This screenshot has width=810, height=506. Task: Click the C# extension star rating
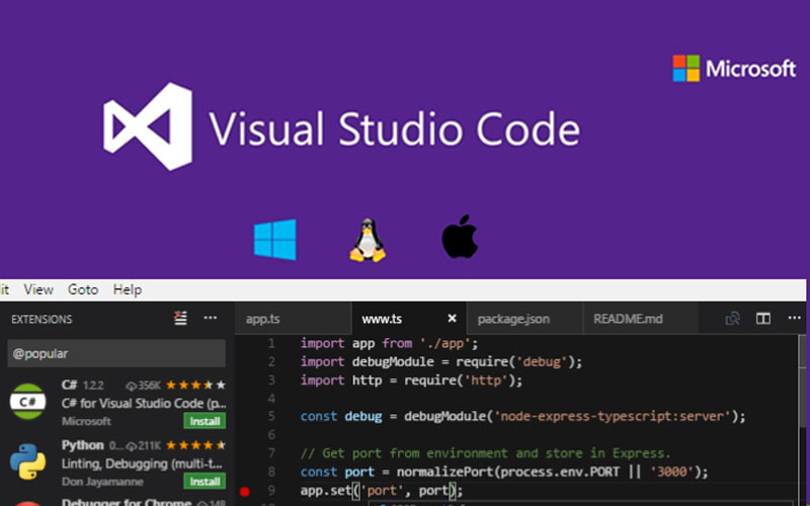point(195,385)
